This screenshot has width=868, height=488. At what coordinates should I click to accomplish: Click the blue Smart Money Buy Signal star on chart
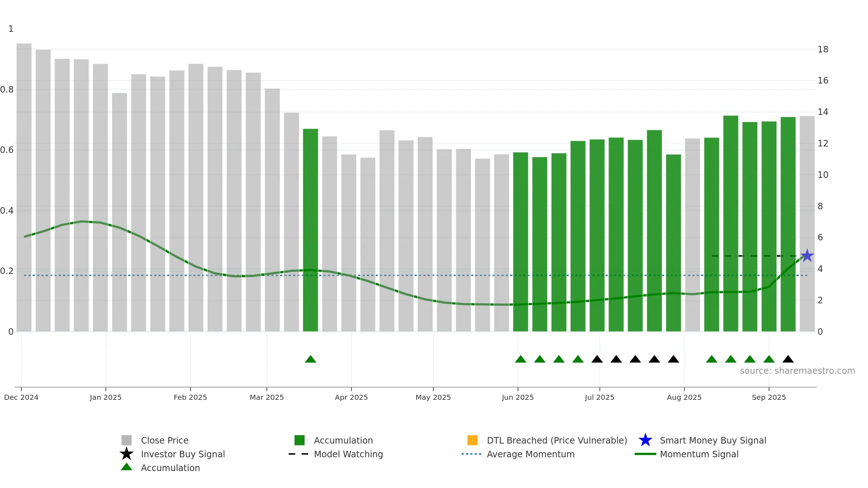[x=807, y=256]
